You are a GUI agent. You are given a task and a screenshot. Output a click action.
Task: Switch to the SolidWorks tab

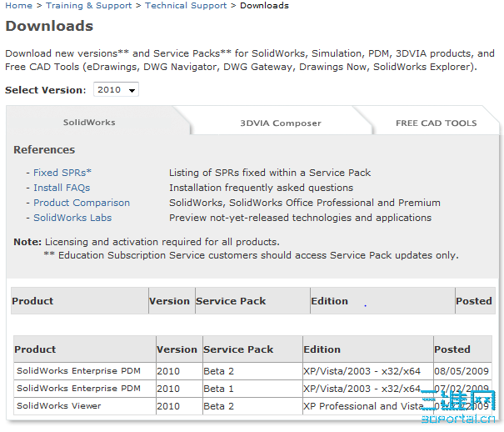click(x=89, y=123)
